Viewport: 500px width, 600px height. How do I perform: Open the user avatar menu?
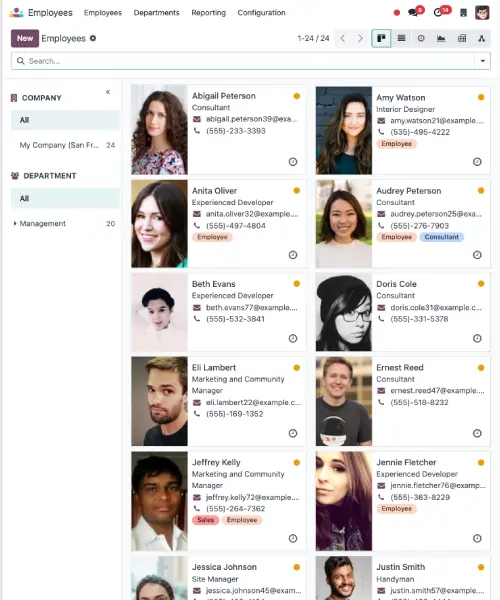482,13
